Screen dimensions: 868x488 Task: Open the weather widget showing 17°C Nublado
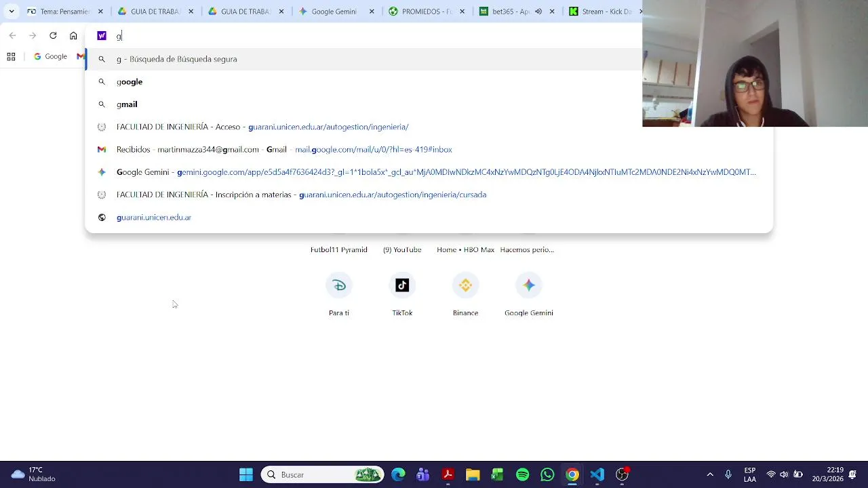point(34,474)
